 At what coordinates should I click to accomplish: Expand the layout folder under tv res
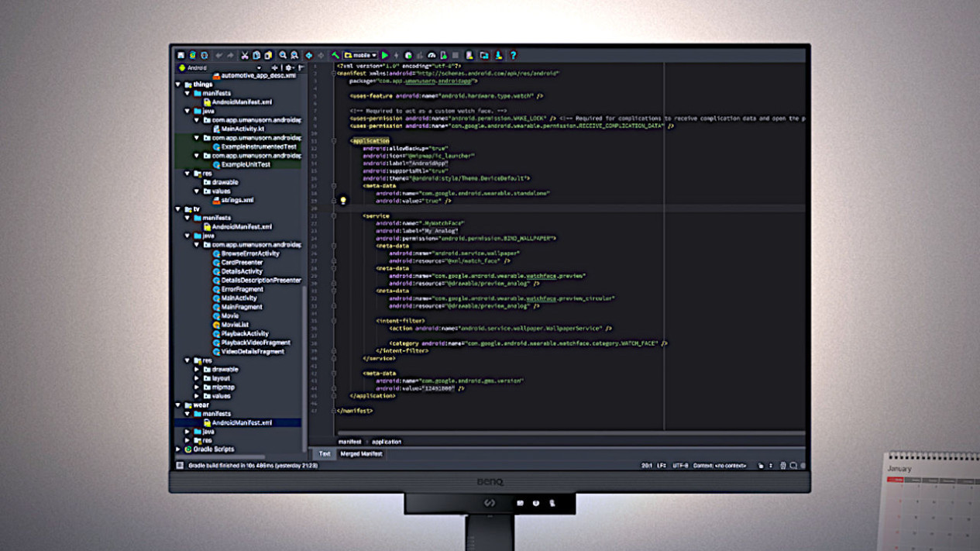[x=197, y=378]
